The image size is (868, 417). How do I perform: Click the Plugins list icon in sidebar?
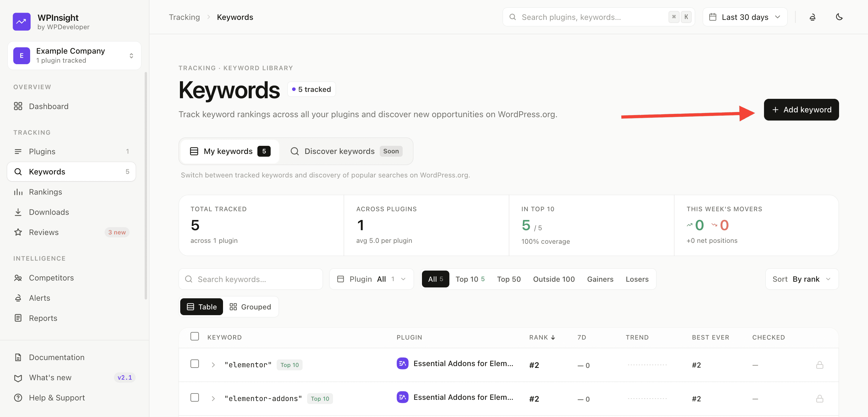tap(18, 152)
